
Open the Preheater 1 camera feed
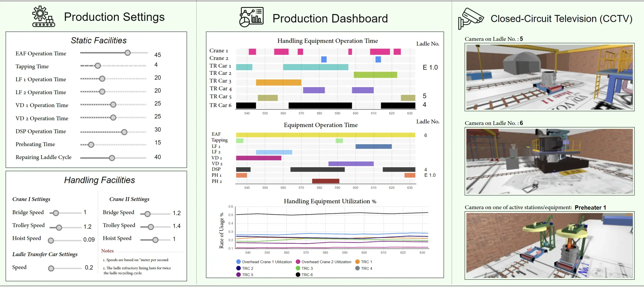tap(549, 245)
